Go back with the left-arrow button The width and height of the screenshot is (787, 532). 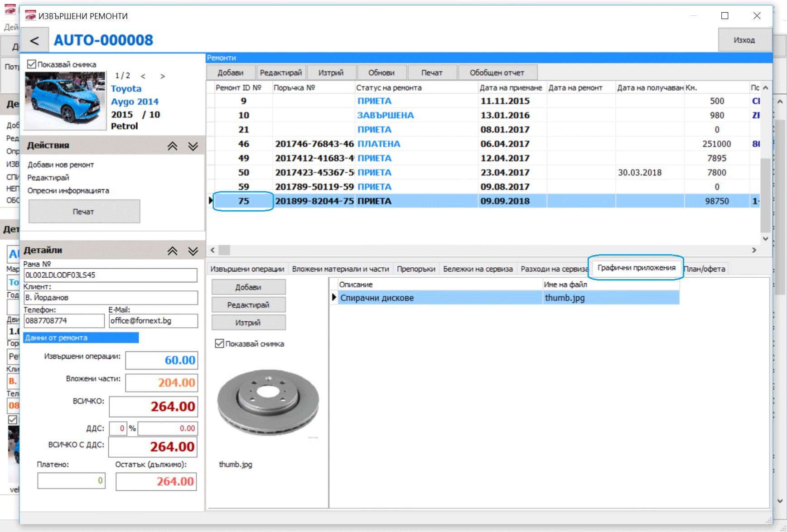click(34, 41)
